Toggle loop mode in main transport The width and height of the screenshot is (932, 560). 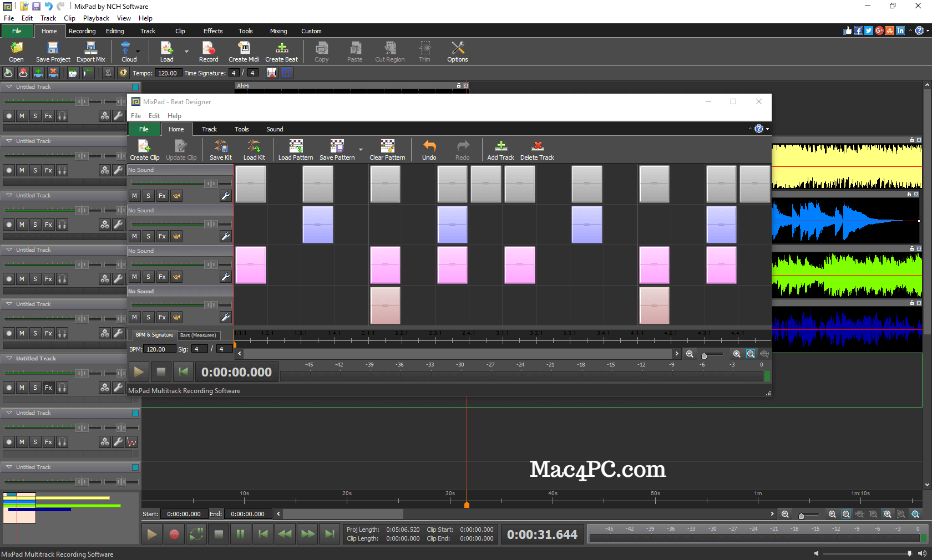[196, 534]
